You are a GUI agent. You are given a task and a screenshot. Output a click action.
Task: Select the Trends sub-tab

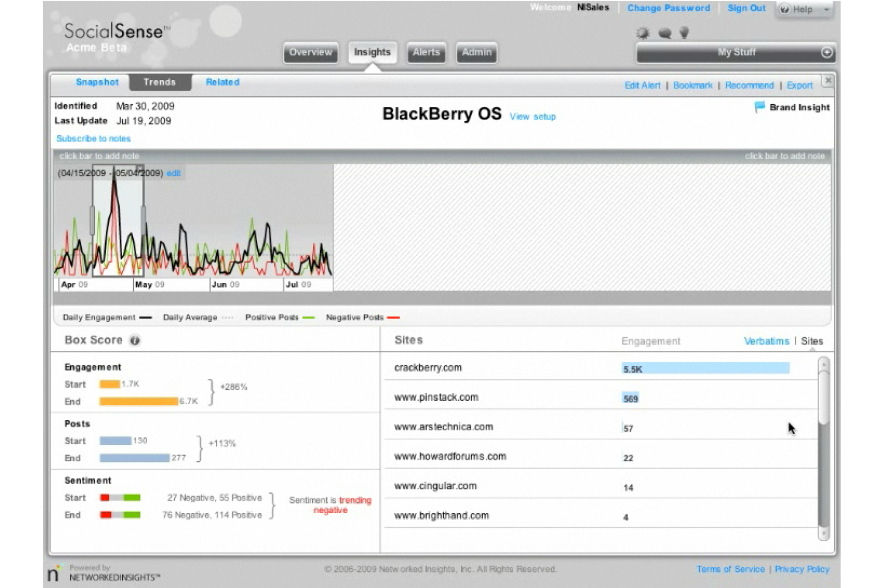[x=160, y=82]
